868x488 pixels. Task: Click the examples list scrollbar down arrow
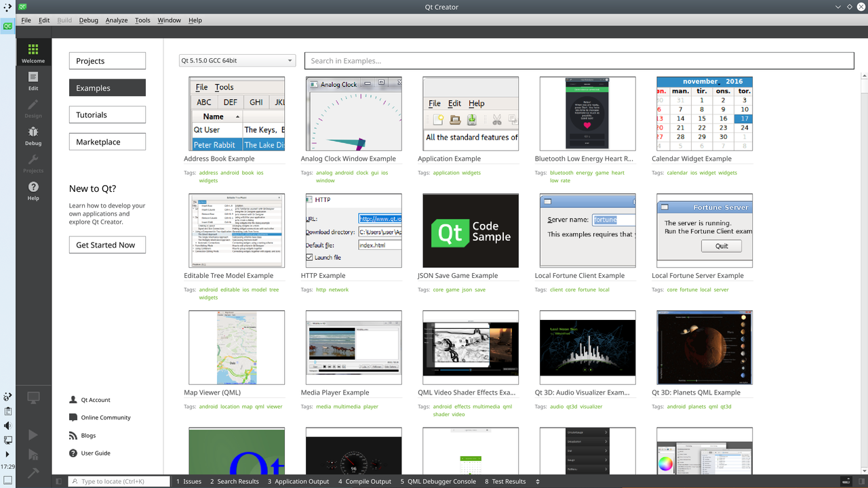coord(863,470)
